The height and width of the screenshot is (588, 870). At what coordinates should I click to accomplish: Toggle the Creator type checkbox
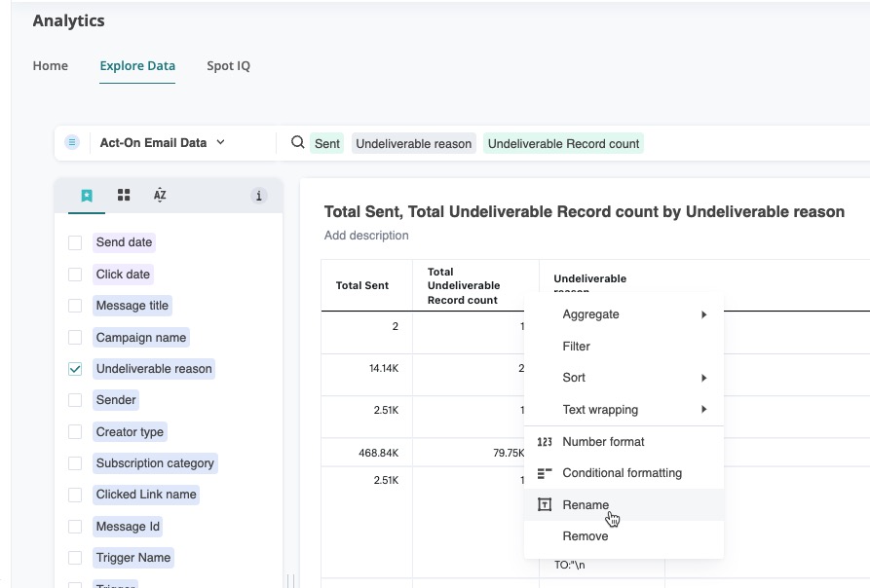point(75,431)
